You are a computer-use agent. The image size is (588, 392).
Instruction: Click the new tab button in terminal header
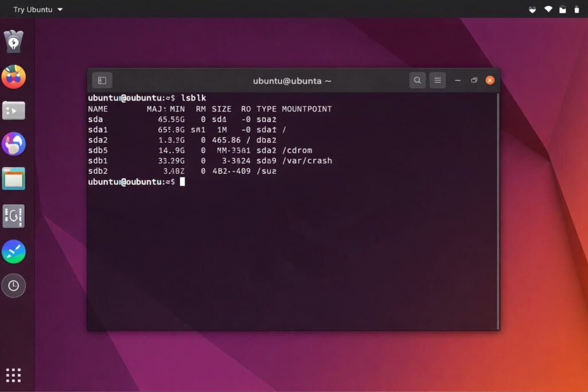102,80
